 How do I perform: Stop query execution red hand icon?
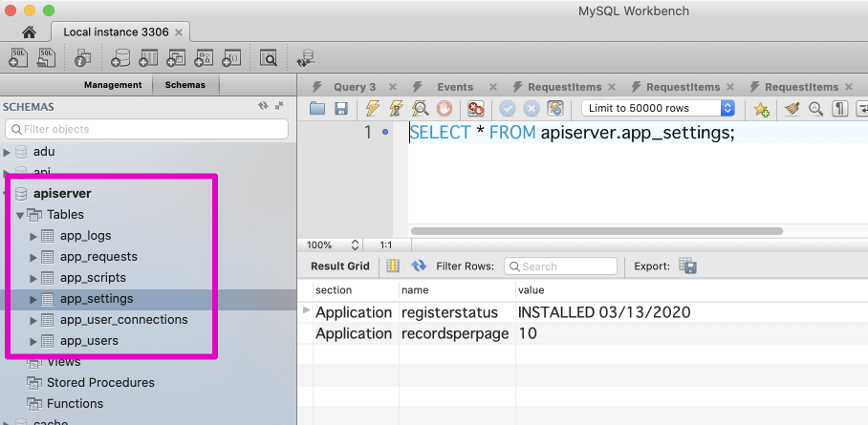pyautogui.click(x=444, y=108)
